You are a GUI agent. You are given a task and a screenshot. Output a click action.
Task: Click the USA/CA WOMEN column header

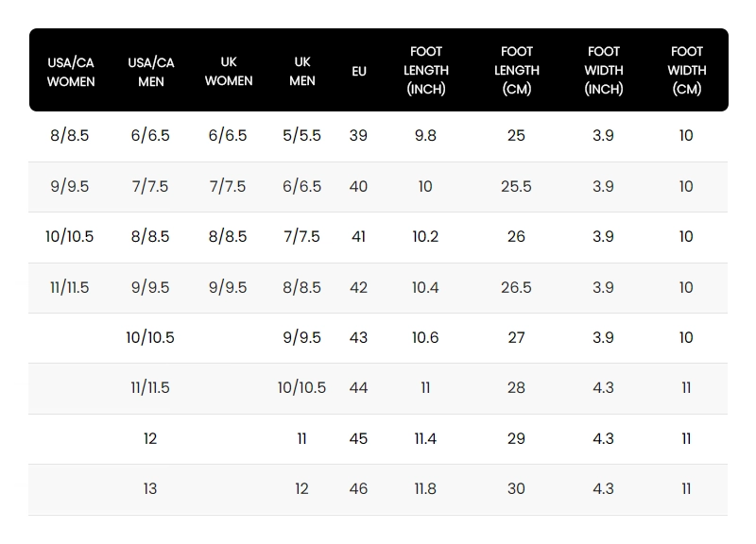pos(71,72)
